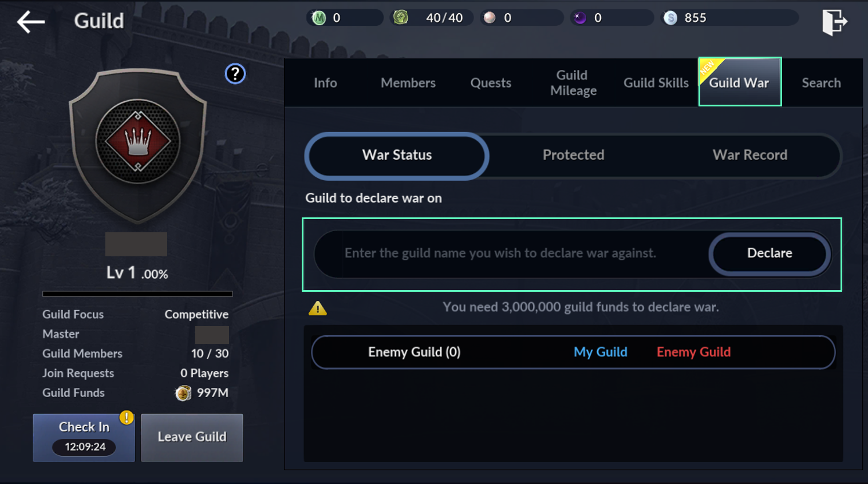Click the guild funds gold coin icon
The width and height of the screenshot is (868, 484).
183,393
